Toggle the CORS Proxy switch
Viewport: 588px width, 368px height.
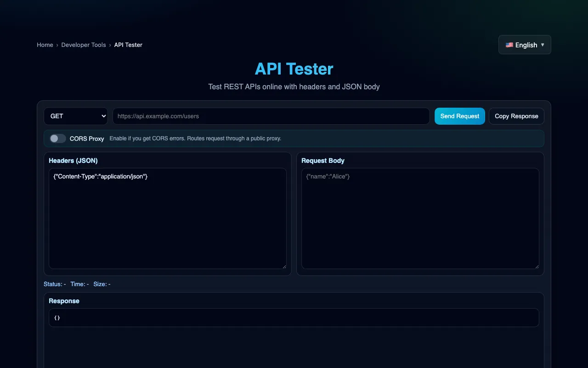coord(58,138)
